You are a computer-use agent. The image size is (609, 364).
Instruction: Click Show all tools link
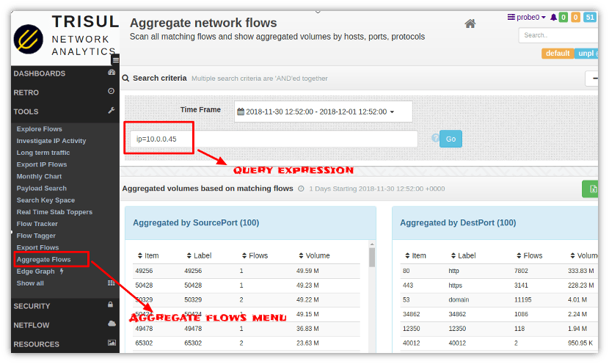pyautogui.click(x=30, y=283)
